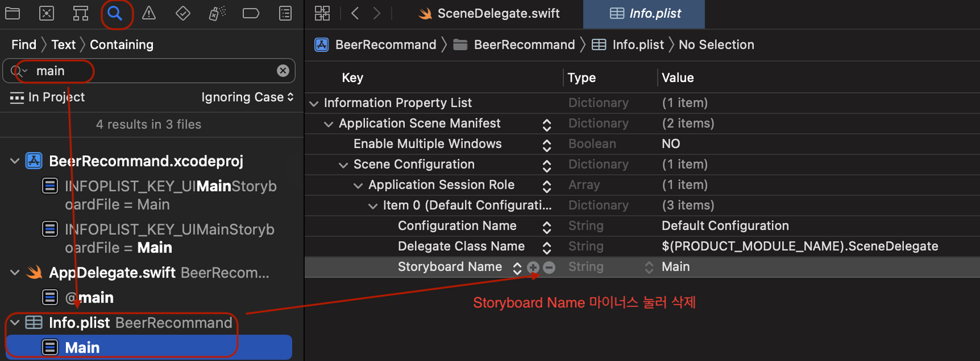This screenshot has width=980, height=361.
Task: Open the Test navigator diamond icon
Action: [x=183, y=13]
